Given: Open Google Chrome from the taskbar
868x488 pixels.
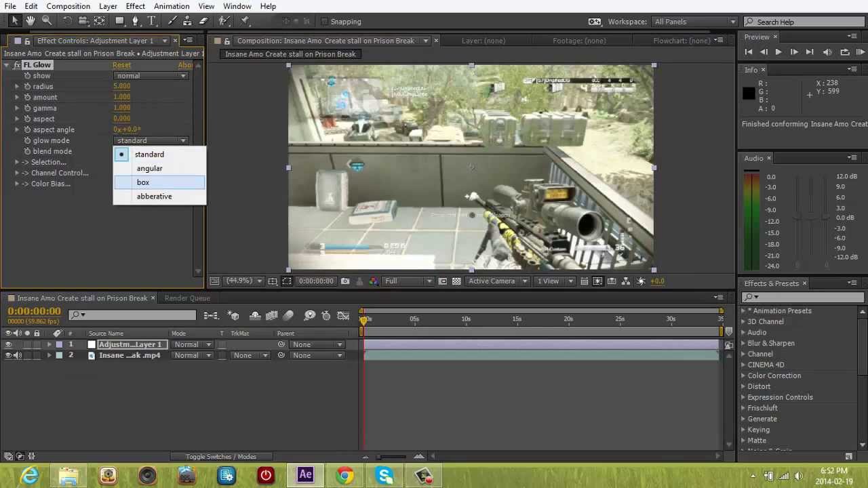Looking at the screenshot, I should (x=344, y=476).
